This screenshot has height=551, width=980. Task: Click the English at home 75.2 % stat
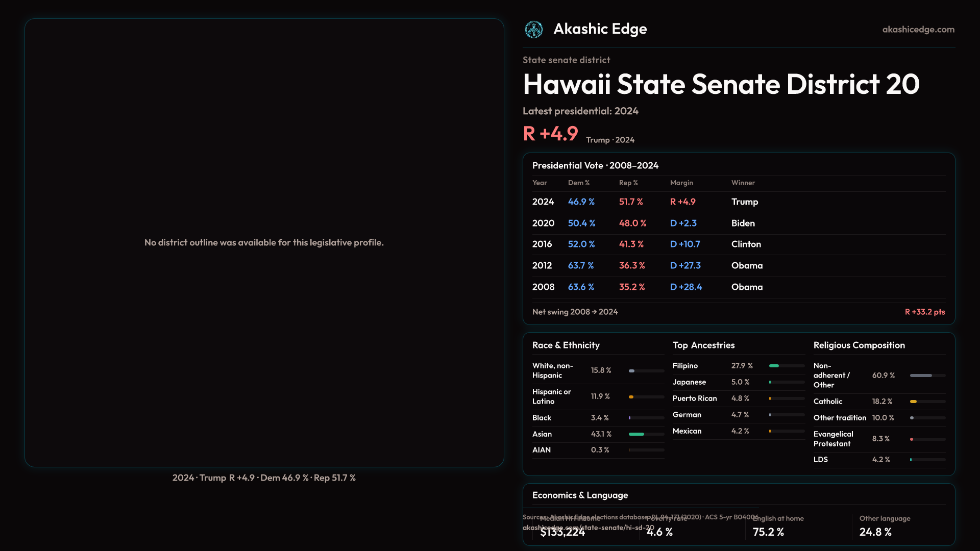(x=778, y=527)
